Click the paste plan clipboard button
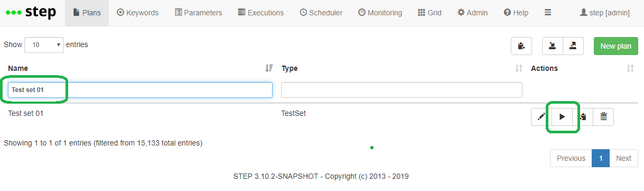644x191 pixels. point(521,46)
